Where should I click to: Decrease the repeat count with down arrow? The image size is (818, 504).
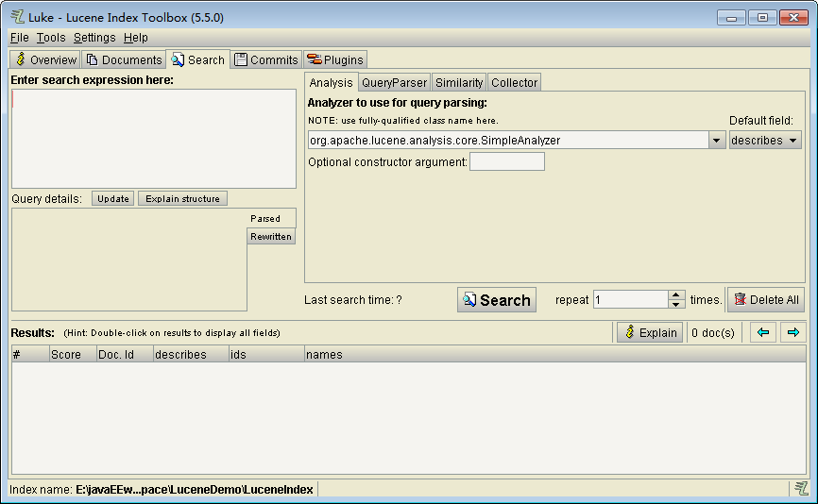[x=676, y=305]
